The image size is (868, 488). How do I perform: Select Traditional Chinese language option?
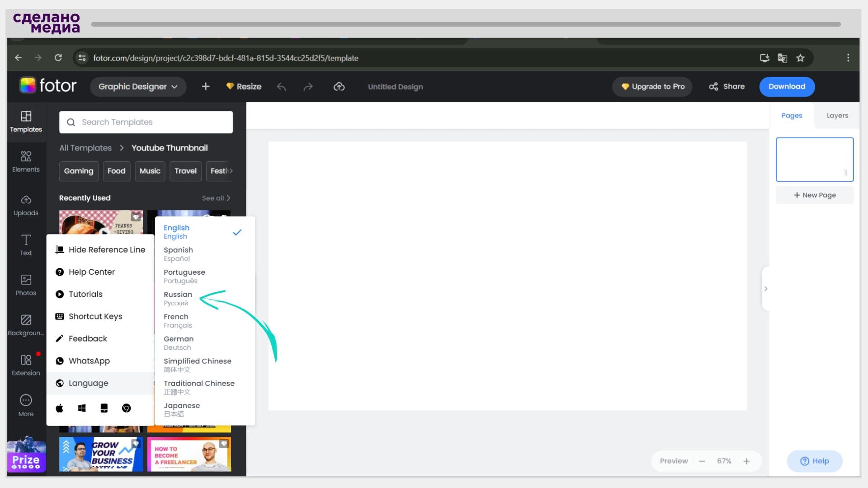click(x=204, y=387)
